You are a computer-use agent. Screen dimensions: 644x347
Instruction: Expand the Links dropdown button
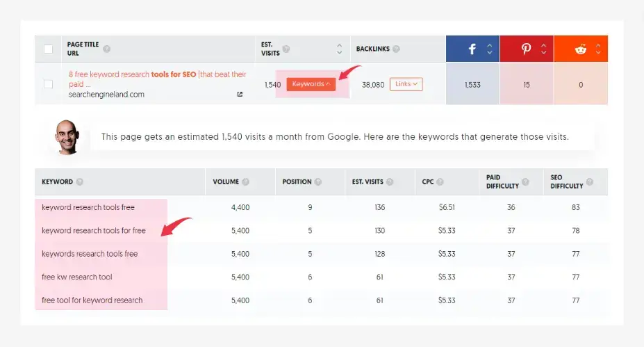(x=406, y=84)
